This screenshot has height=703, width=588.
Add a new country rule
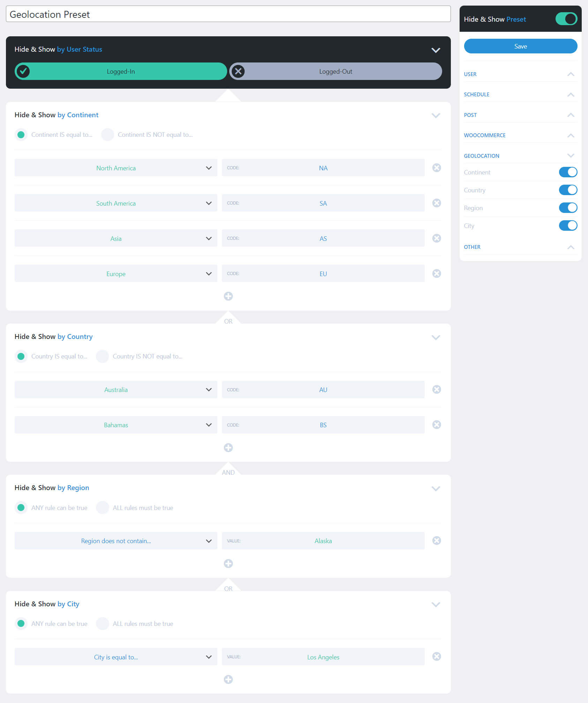[228, 447]
